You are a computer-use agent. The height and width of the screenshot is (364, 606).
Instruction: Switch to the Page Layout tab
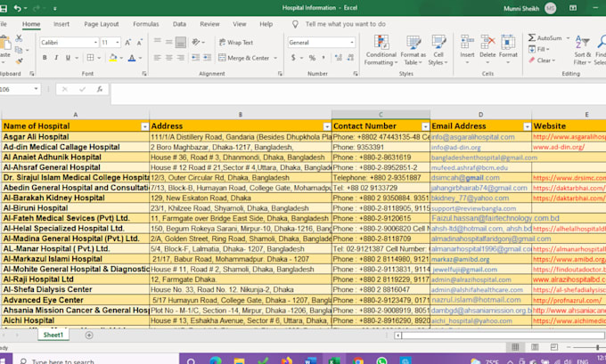pyautogui.click(x=102, y=24)
